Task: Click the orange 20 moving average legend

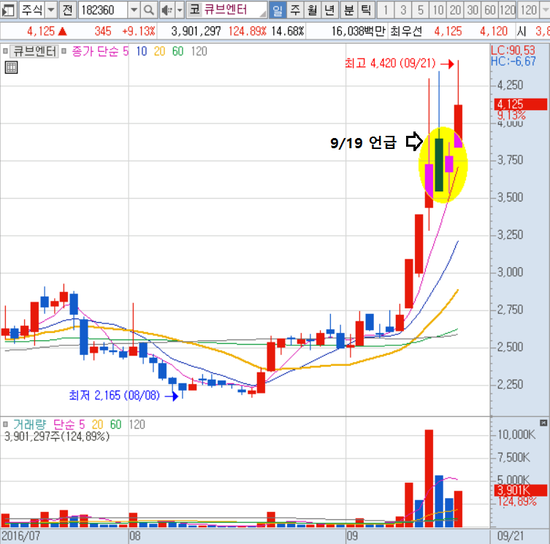Action: coord(159,52)
